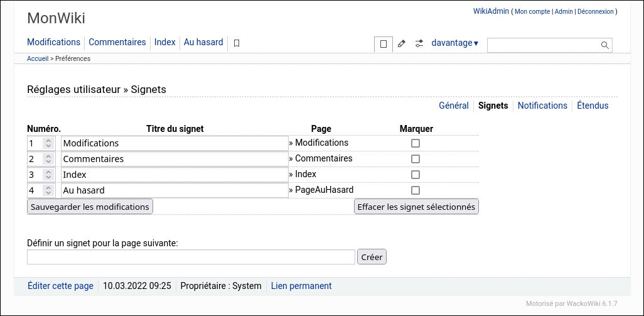Tick the Marquer checkbox for Modifications
Screen dimensions: 644x316
(x=415, y=143)
